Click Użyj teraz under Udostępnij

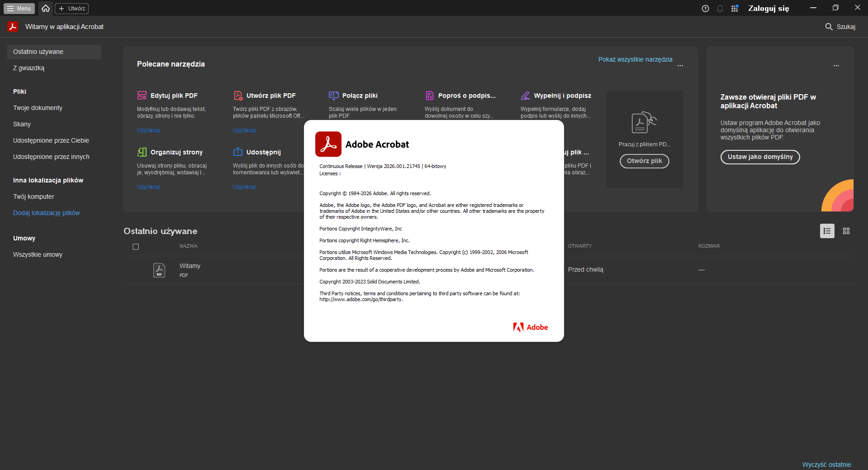pos(244,187)
